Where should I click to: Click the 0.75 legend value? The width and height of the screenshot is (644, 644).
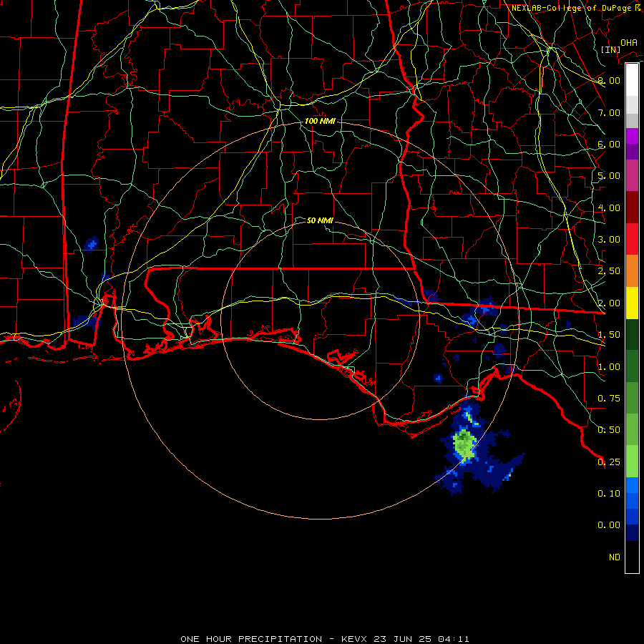click(x=609, y=399)
